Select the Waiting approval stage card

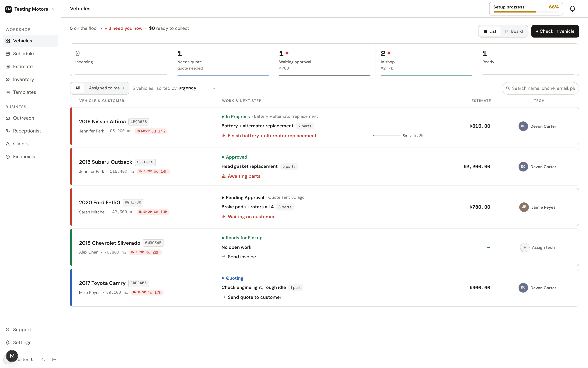325,60
